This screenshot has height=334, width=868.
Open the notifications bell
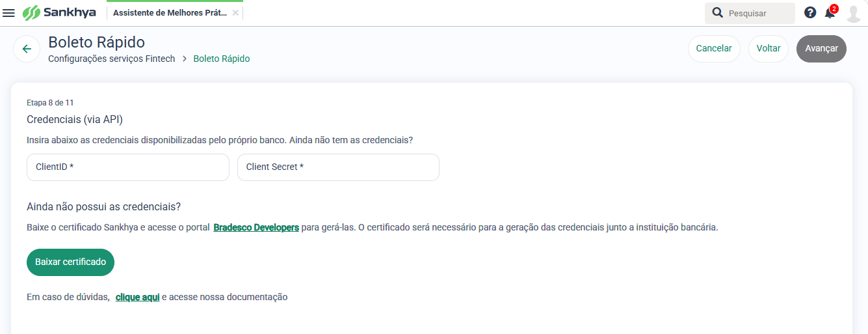pos(830,12)
